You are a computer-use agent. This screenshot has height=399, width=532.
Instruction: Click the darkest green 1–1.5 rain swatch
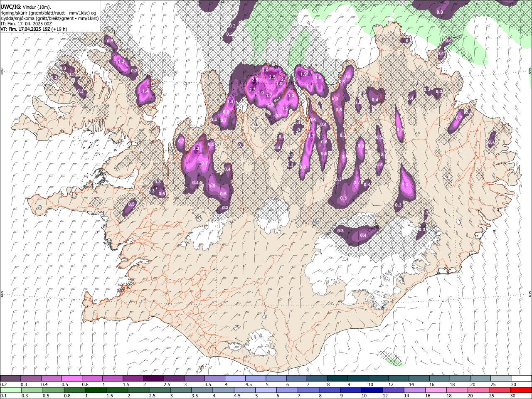(x=96, y=390)
